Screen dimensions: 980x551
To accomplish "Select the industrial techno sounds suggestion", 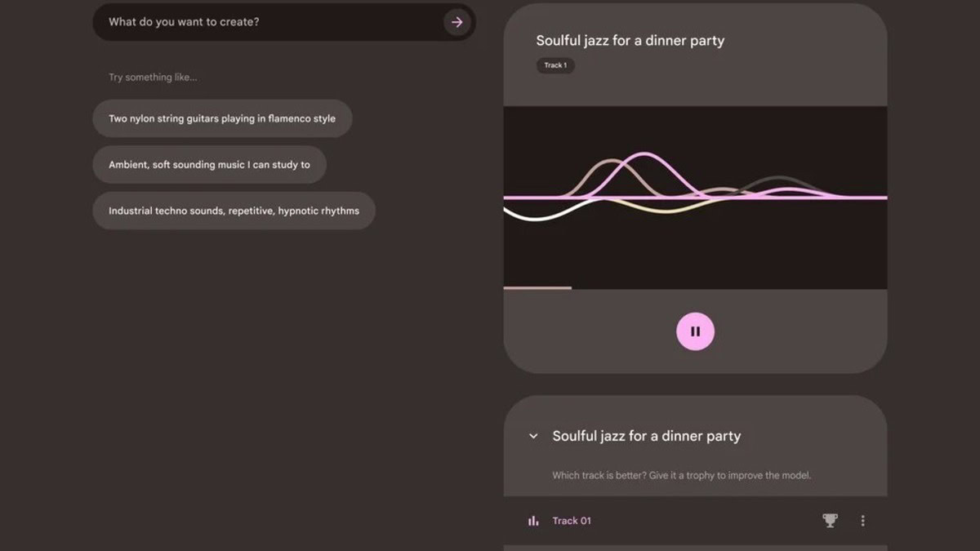I will pos(234,211).
